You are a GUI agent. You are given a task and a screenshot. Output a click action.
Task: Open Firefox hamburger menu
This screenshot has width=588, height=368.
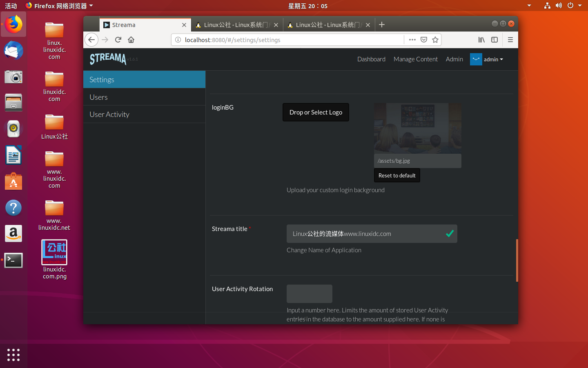pyautogui.click(x=510, y=40)
